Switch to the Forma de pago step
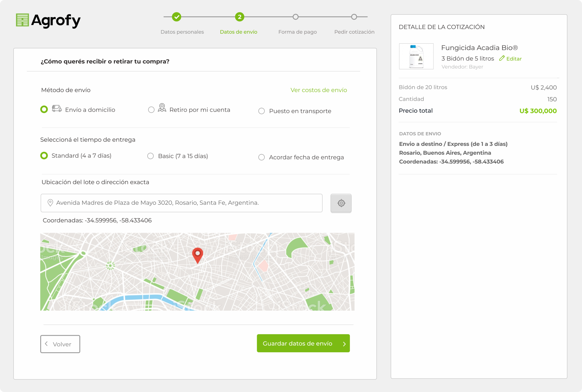The height and width of the screenshot is (392, 582). pyautogui.click(x=297, y=32)
